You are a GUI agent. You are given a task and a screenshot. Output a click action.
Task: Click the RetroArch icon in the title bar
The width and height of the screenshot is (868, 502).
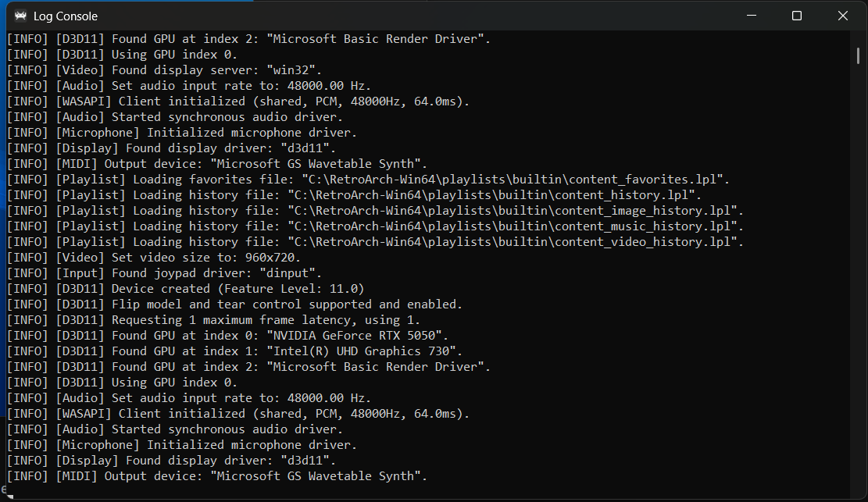20,16
